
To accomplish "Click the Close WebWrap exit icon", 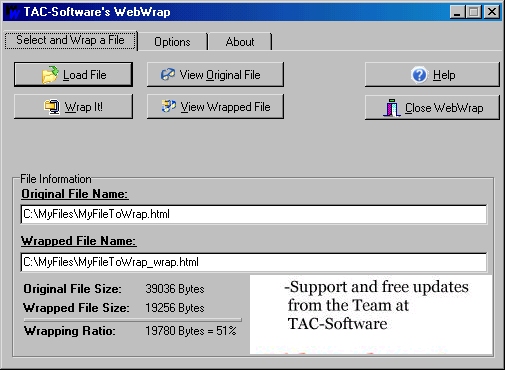I will (x=392, y=108).
